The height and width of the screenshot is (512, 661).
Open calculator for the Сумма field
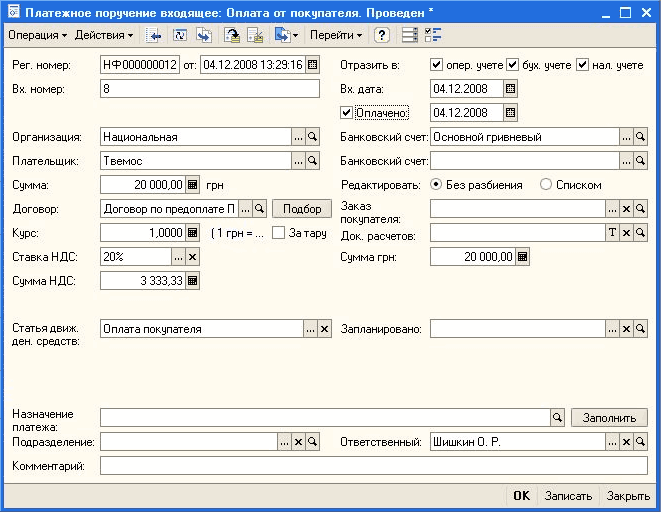click(x=194, y=184)
